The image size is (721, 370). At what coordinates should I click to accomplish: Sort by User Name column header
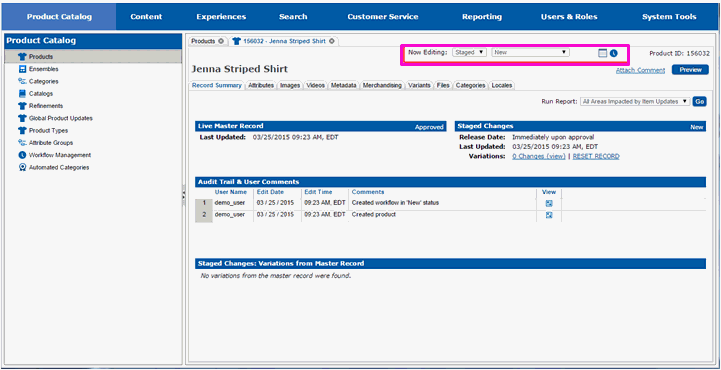coord(230,192)
